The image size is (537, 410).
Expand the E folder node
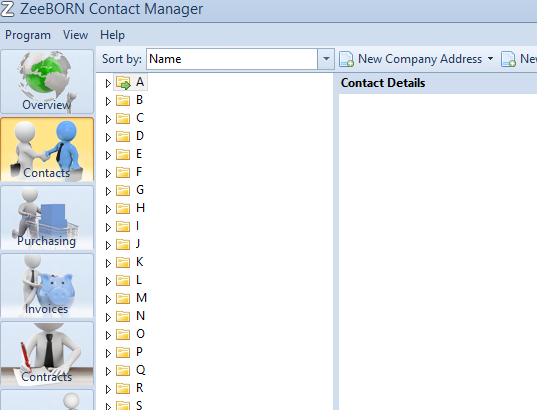click(108, 155)
